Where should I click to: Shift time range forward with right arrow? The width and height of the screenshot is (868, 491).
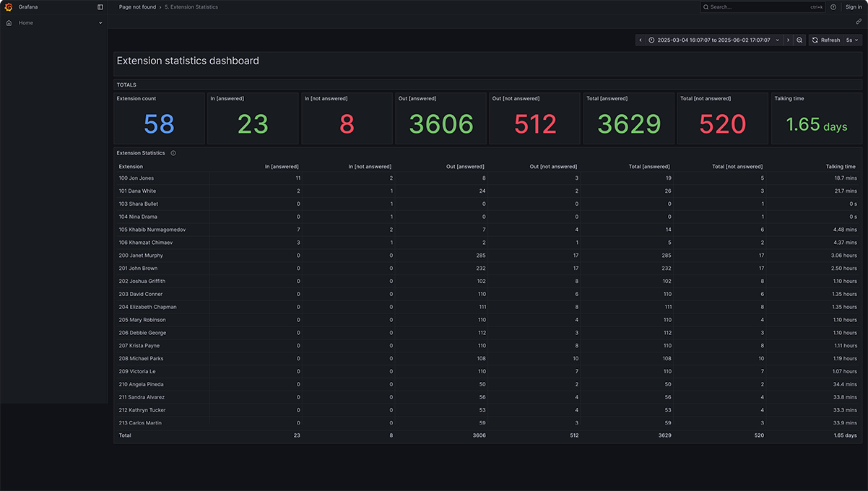tap(789, 40)
